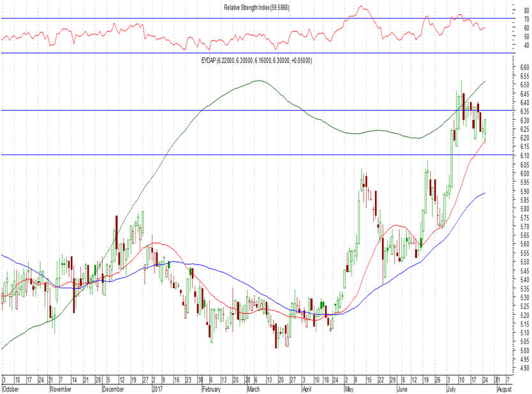The image size is (532, 394).
Task: Click the blue moving average end in late July
Action: (x=484, y=193)
